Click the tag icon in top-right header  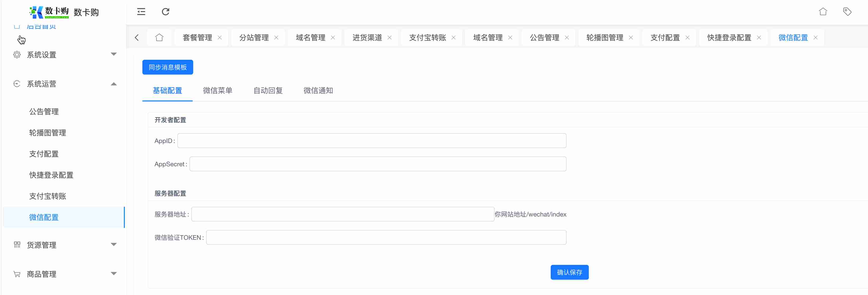coord(847,12)
